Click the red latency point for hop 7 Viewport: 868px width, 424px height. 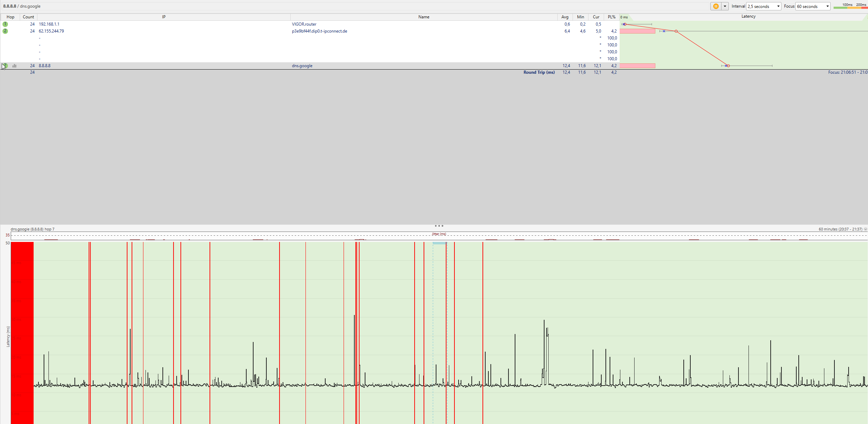[x=728, y=66]
